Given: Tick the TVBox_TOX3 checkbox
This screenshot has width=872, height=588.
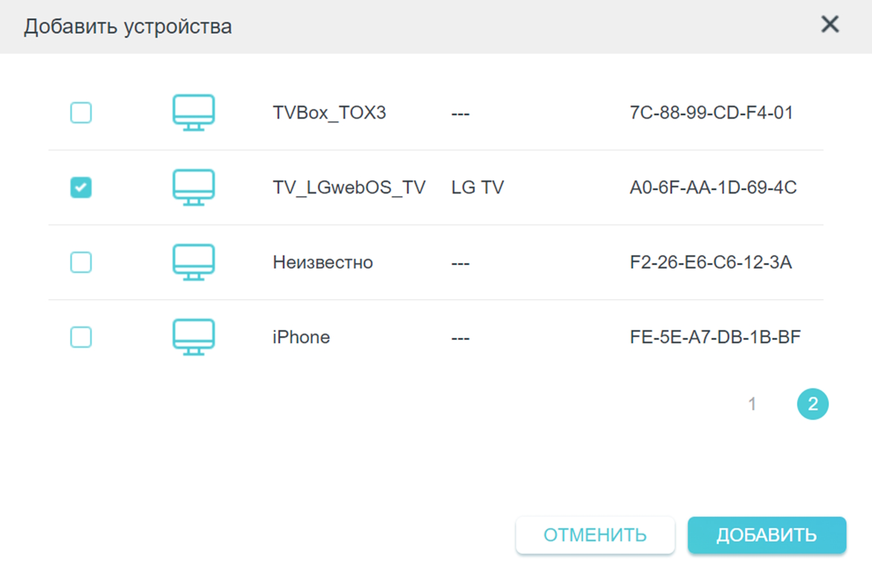Looking at the screenshot, I should tap(81, 113).
